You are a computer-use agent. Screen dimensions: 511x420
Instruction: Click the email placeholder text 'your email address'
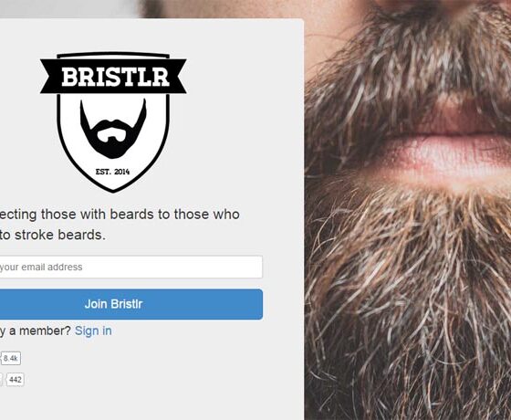pyautogui.click(x=41, y=267)
